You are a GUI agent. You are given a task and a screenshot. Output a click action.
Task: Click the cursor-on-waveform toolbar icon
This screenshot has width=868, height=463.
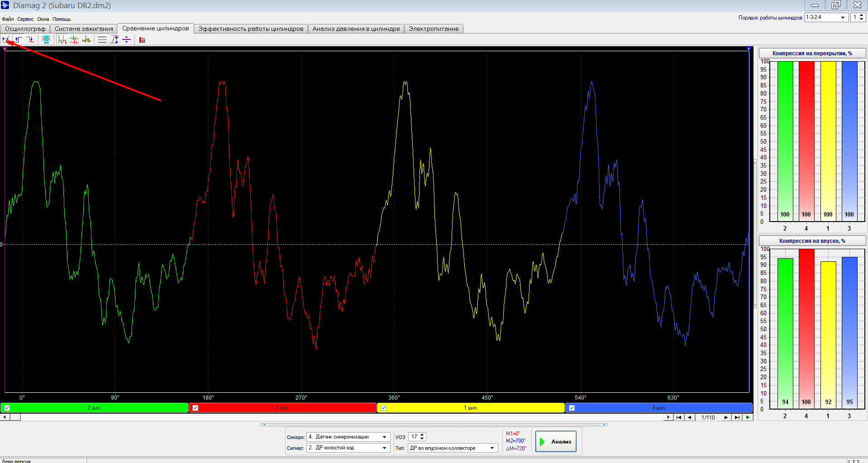(x=6, y=40)
